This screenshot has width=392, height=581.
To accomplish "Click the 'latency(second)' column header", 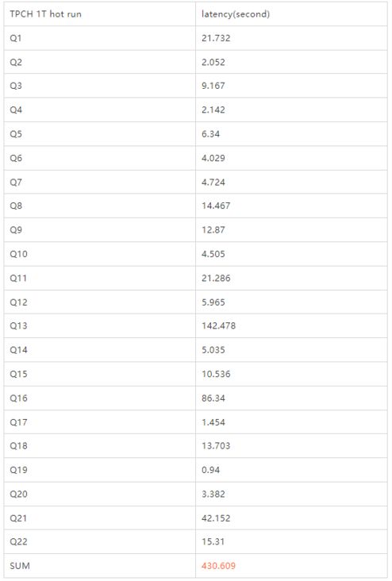I will [235, 14].
